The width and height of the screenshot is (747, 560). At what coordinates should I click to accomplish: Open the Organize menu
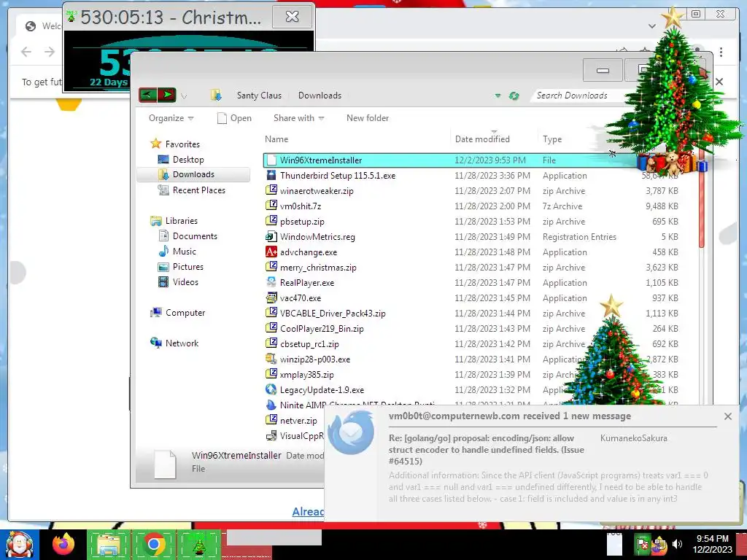(171, 118)
